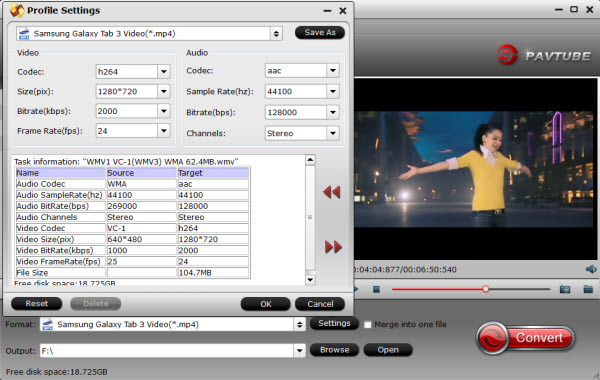Click the Open output folder button
This screenshot has height=380, width=600.
388,350
